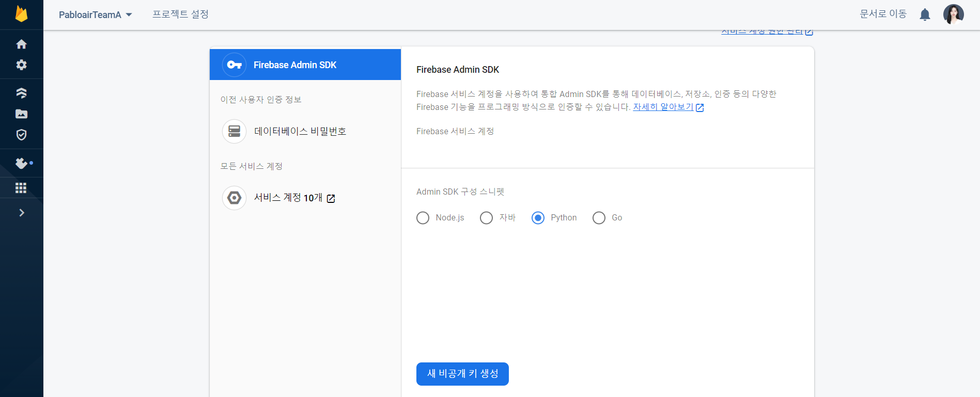The height and width of the screenshot is (397, 980).
Task: Select Node.js radio button
Action: 423,218
